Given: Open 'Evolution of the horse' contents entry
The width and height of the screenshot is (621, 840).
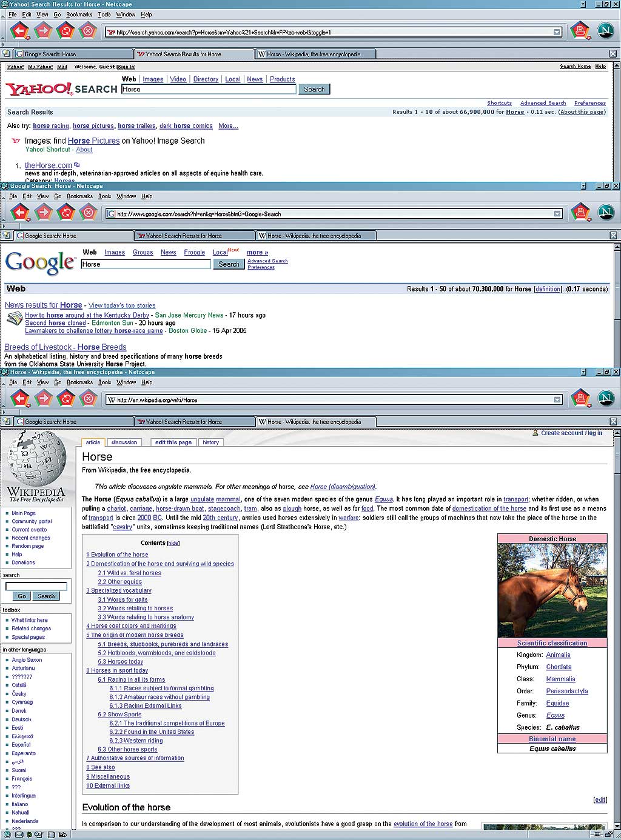Looking at the screenshot, I should [x=117, y=555].
